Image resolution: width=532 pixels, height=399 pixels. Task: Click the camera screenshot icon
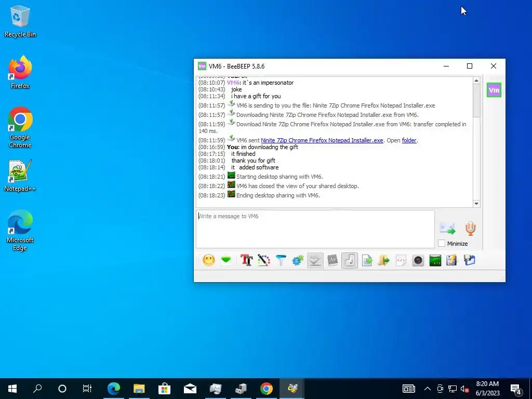[x=418, y=261]
